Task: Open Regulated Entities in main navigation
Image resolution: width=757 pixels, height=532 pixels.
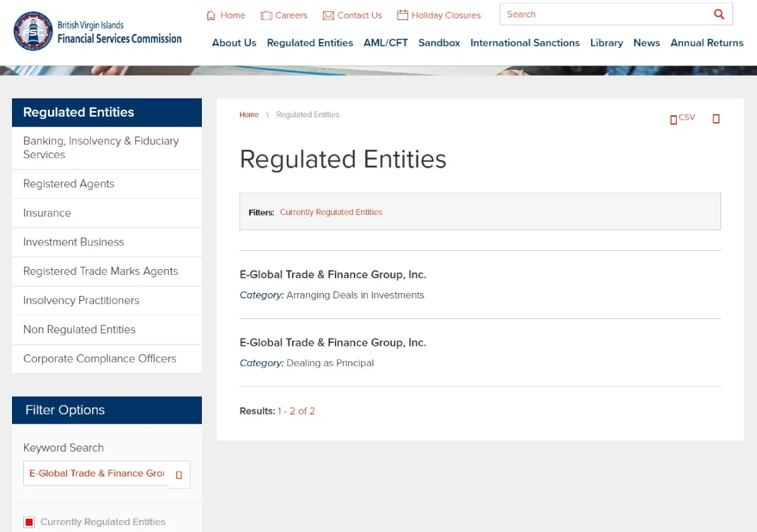Action: tap(310, 43)
